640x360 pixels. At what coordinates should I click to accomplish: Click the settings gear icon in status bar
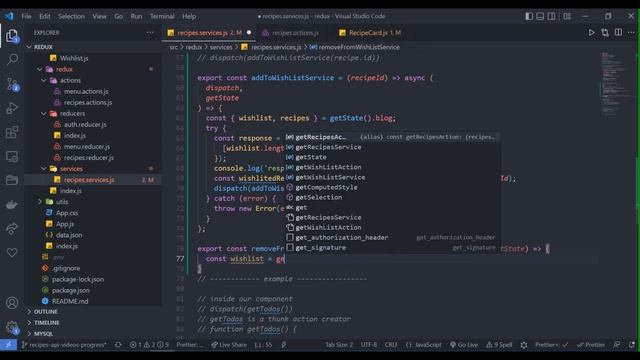(524, 345)
